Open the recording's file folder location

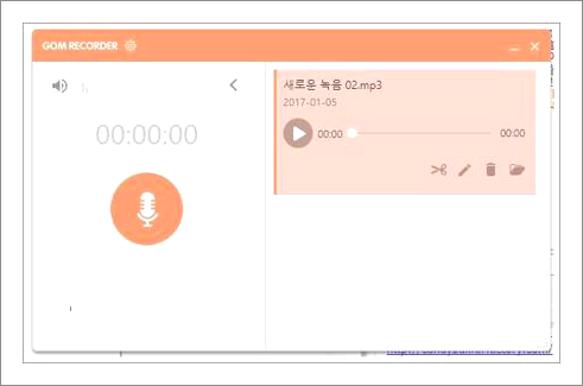(x=517, y=169)
